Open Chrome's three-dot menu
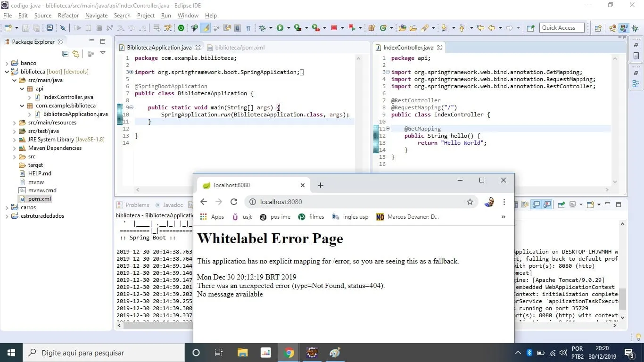Screen dimensions: 644x362 504,202
